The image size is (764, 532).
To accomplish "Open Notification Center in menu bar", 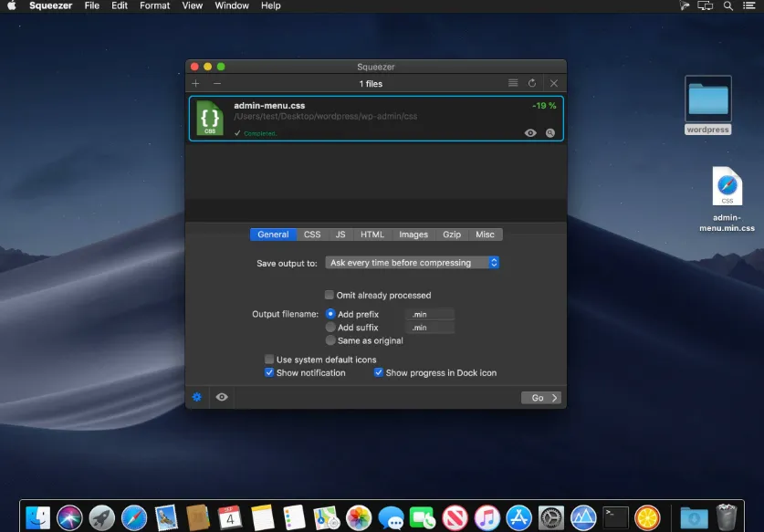I will click(748, 5).
